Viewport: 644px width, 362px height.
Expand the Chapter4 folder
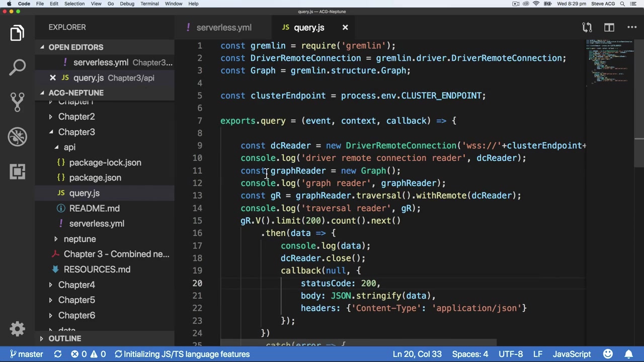[x=50, y=285]
